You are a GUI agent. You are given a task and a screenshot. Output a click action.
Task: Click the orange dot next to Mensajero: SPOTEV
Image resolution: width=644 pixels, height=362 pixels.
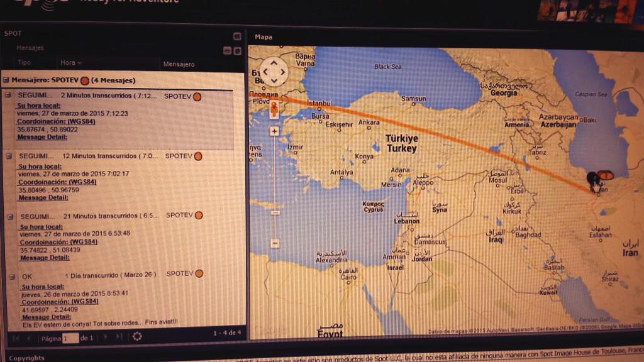click(x=85, y=80)
